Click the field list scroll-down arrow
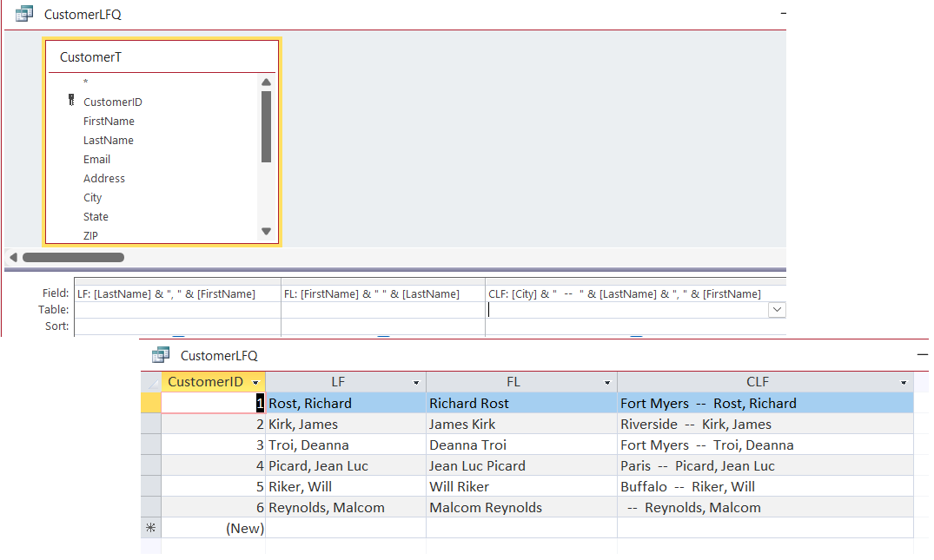This screenshot has width=934, height=560. [x=266, y=230]
